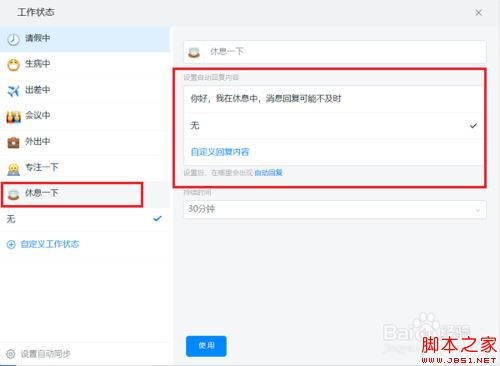Screen dimensions: 500x366
Task: Choose 休息一下 work status
Action: click(85, 194)
